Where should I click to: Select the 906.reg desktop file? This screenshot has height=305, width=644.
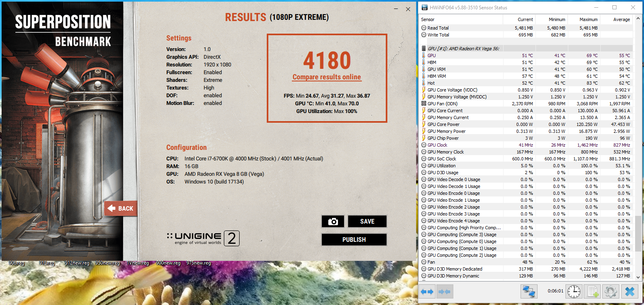click(x=16, y=263)
